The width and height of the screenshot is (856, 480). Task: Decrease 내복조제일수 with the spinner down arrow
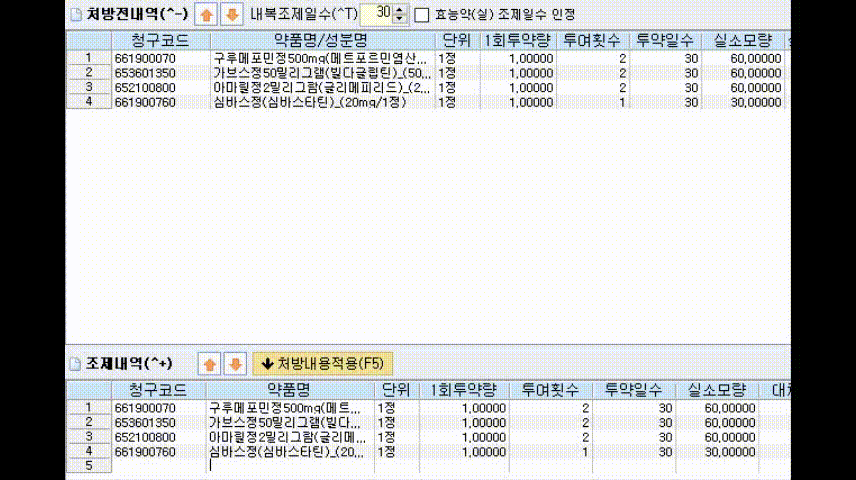[x=400, y=19]
